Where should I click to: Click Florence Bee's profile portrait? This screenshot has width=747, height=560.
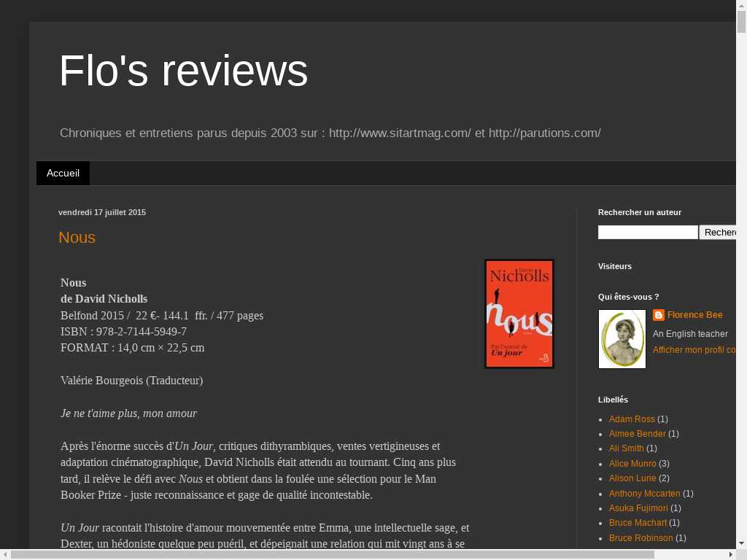[x=622, y=339]
